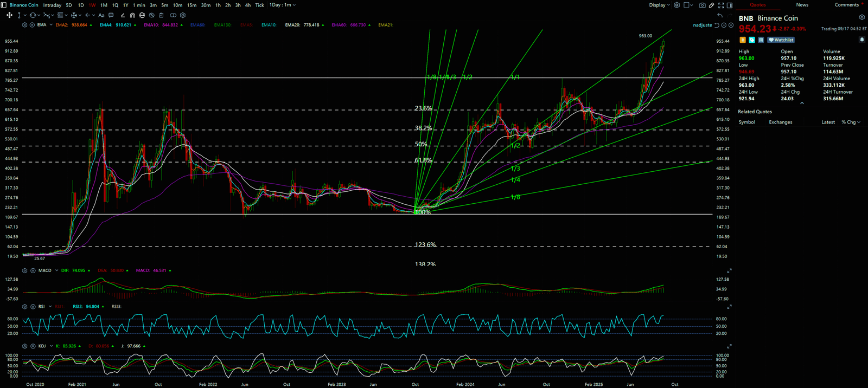Expand the KDJ indicator dropdown
The height and width of the screenshot is (388, 868).
pyautogui.click(x=50, y=346)
